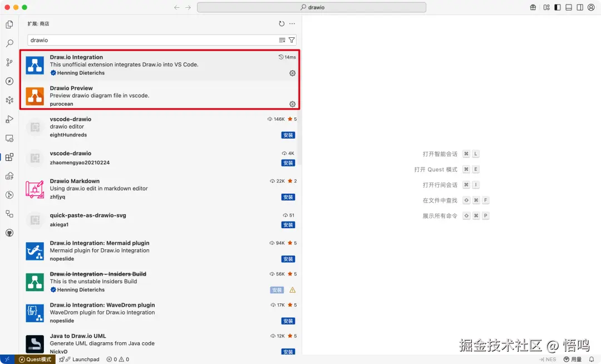Open the Java to Draw.io UML entry
The width and height of the screenshot is (601, 364).
pos(160,344)
